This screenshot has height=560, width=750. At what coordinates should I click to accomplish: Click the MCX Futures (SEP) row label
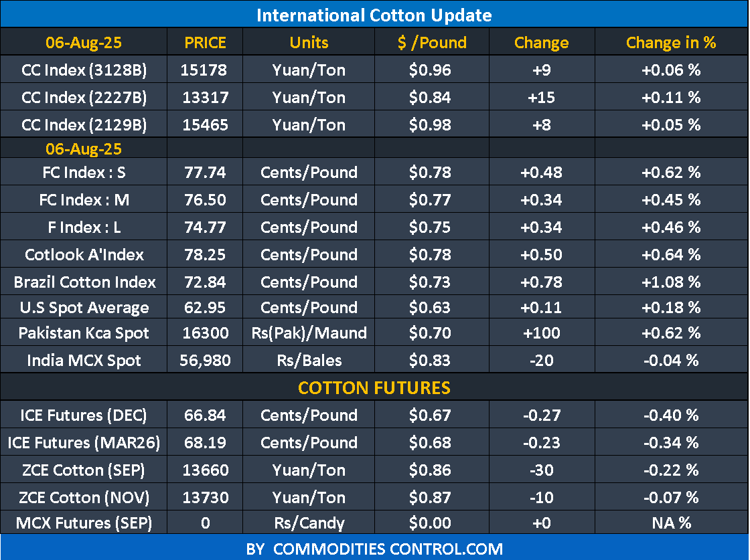[x=84, y=523]
